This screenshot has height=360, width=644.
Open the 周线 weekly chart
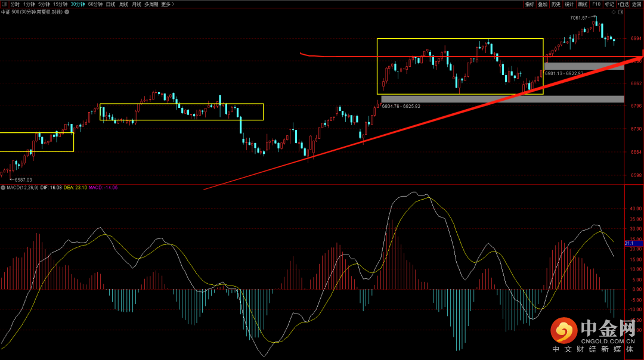[124, 4]
